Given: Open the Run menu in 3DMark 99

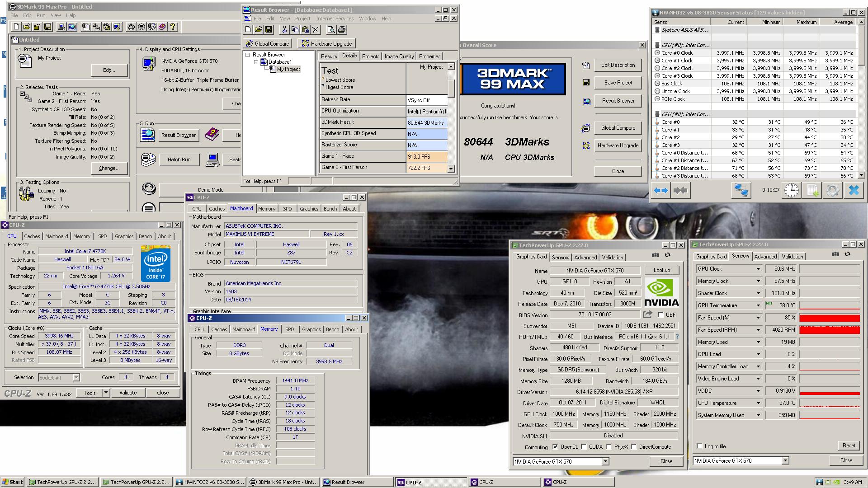Looking at the screenshot, I should click(41, 15).
